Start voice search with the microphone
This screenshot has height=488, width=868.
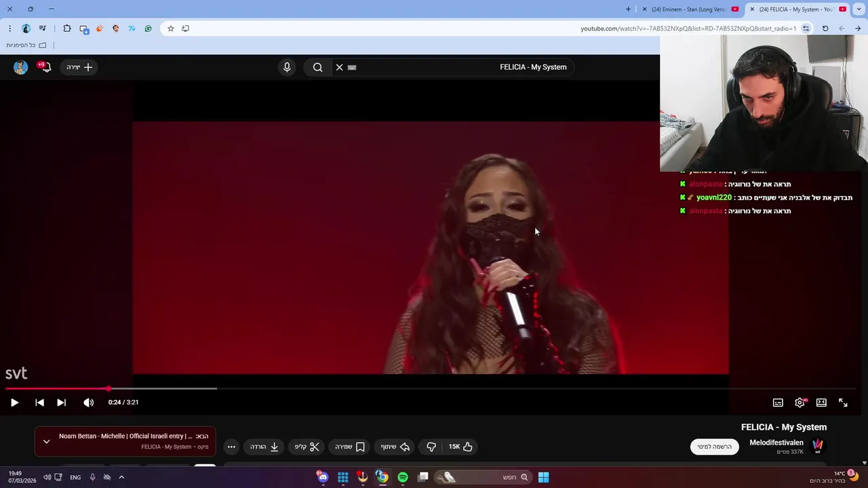click(x=287, y=67)
